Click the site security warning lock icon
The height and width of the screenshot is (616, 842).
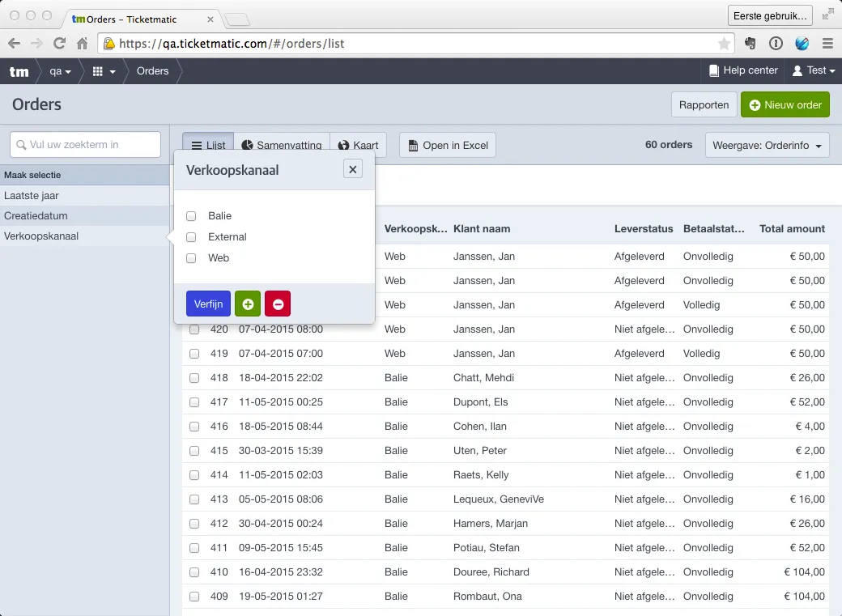point(109,44)
